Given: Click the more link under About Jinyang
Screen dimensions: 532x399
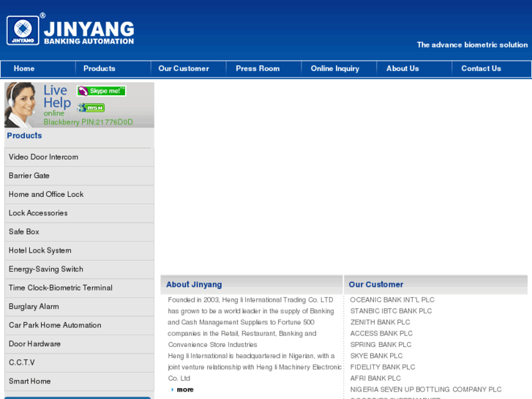Looking at the screenshot, I should pos(185,389).
